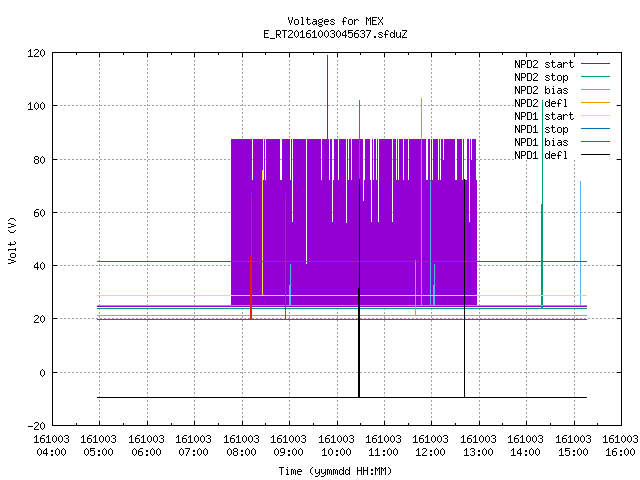640x480 pixels.
Task: Click the 161003 14:00 time tick label
Action: pyautogui.click(x=525, y=446)
